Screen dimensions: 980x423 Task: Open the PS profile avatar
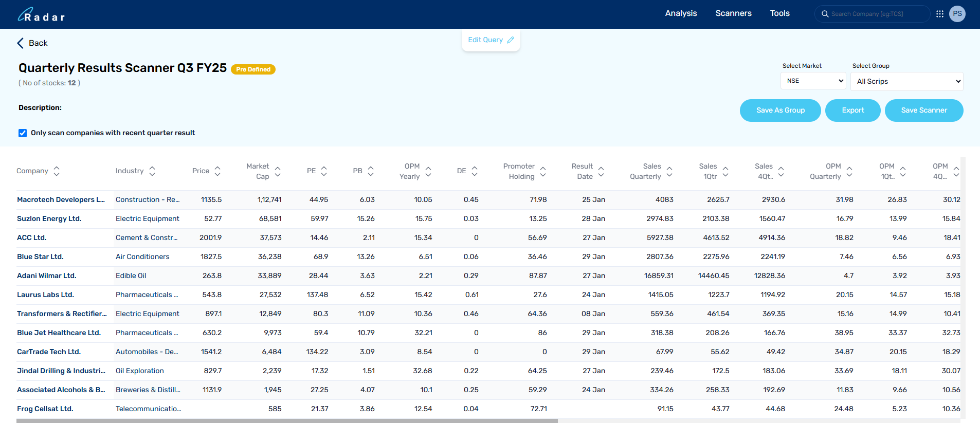(957, 14)
